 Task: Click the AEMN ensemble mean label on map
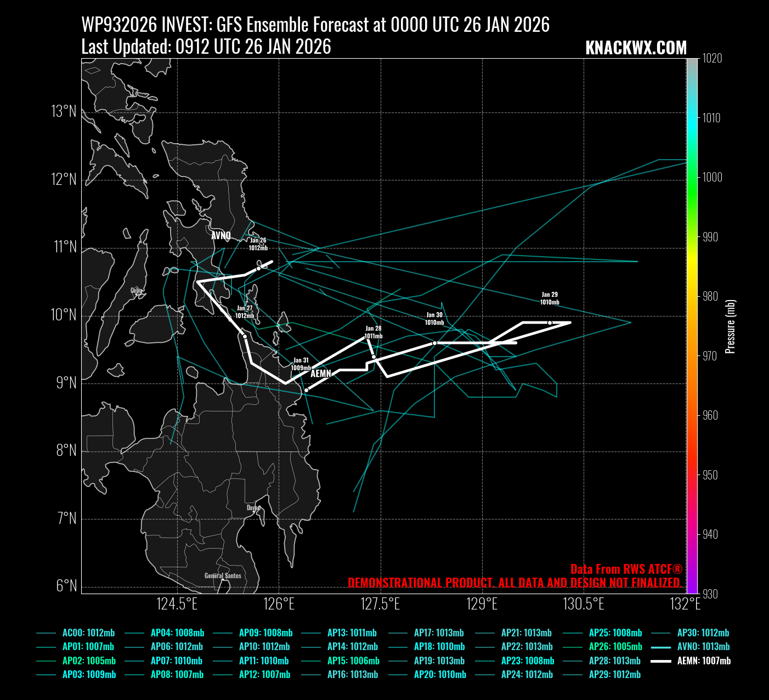(x=321, y=374)
